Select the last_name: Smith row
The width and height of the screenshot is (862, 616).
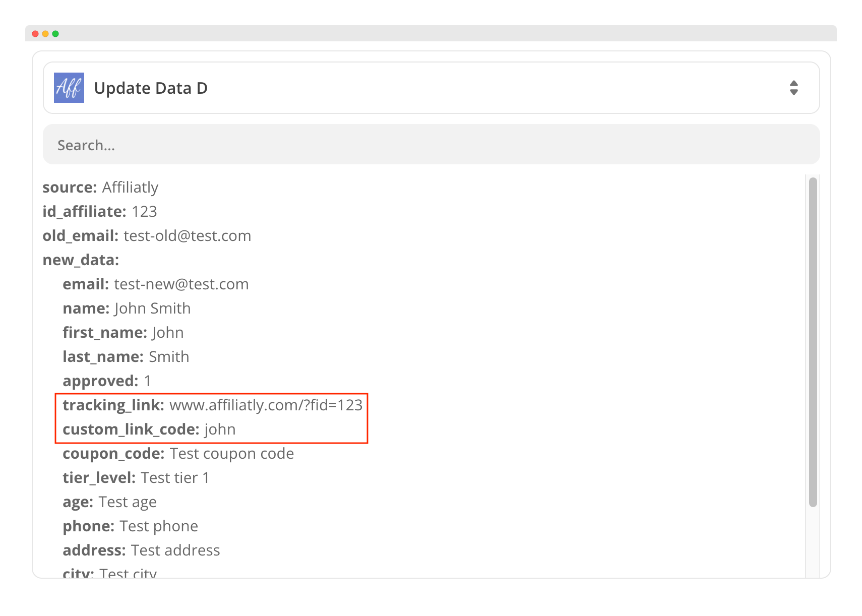(x=126, y=357)
